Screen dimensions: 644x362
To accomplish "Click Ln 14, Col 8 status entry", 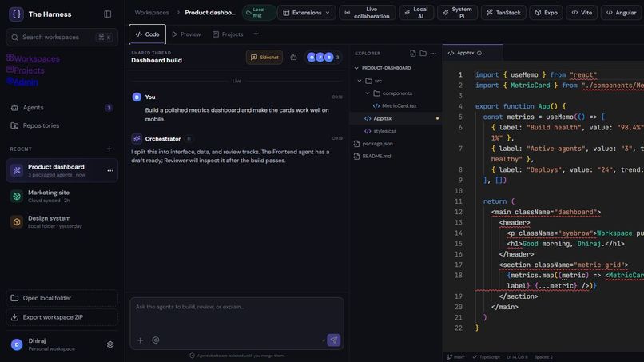I will point(517,357).
